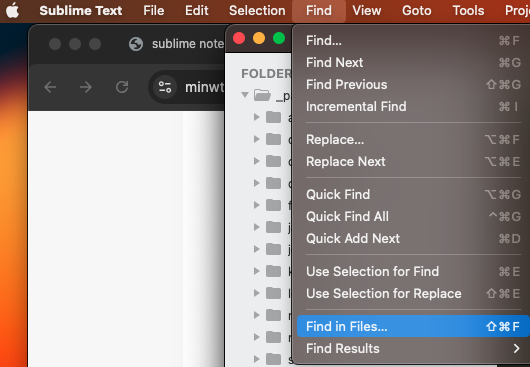Open the Find Results submenu
This screenshot has width=530, height=367.
click(413, 348)
